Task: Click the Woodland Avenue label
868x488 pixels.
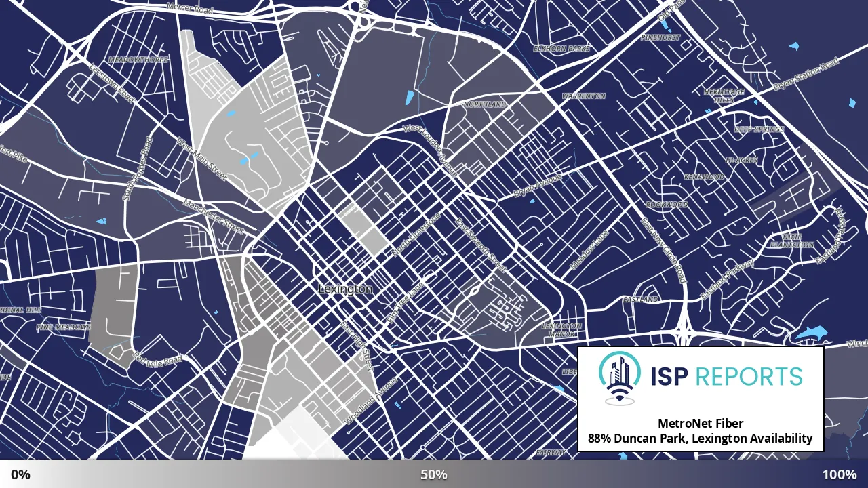Action: coord(371,401)
